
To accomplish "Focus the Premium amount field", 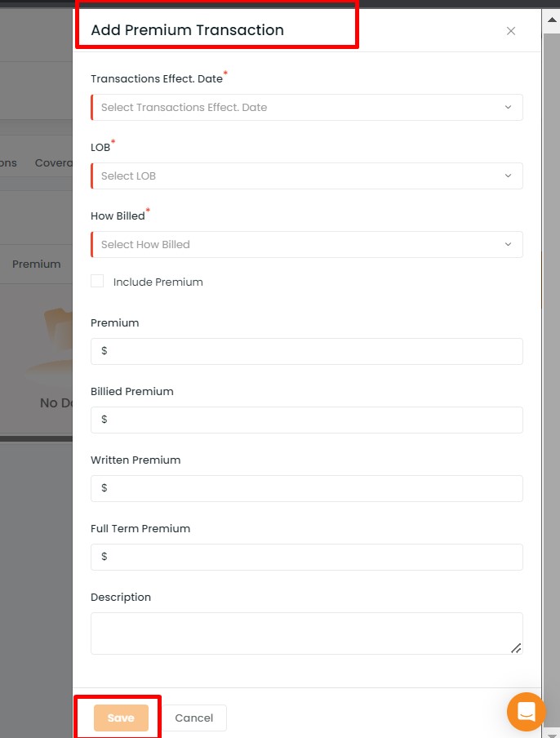I will coord(306,351).
